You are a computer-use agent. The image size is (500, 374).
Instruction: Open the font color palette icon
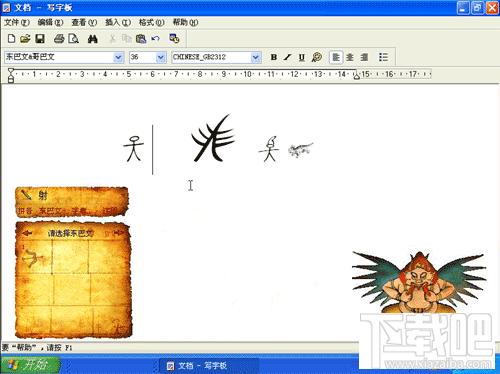coord(317,57)
